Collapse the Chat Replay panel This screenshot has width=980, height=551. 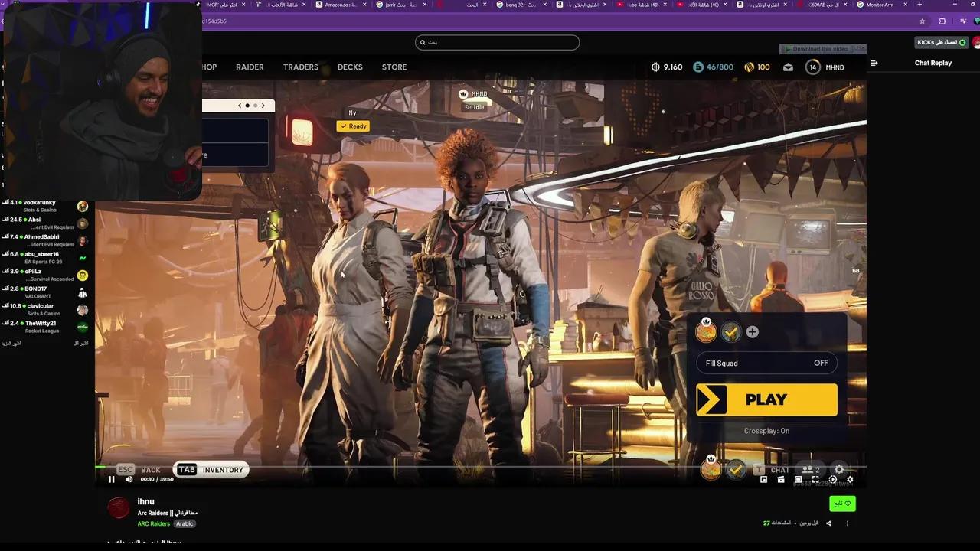(x=874, y=63)
